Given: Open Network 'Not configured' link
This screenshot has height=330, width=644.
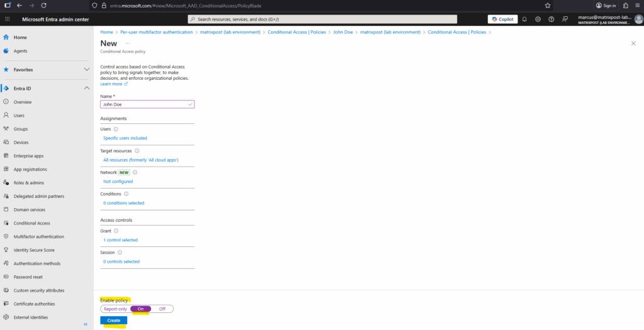Looking at the screenshot, I should (x=118, y=182).
